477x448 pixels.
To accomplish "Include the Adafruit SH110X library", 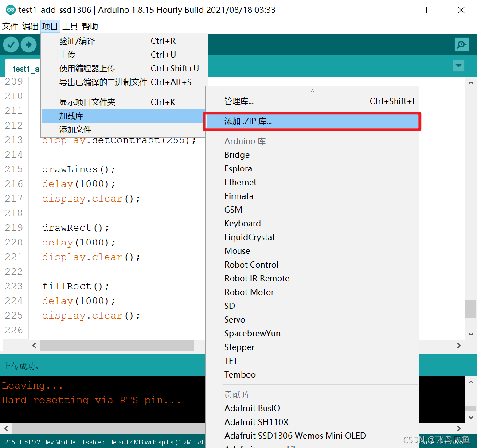I will click(x=312, y=422).
